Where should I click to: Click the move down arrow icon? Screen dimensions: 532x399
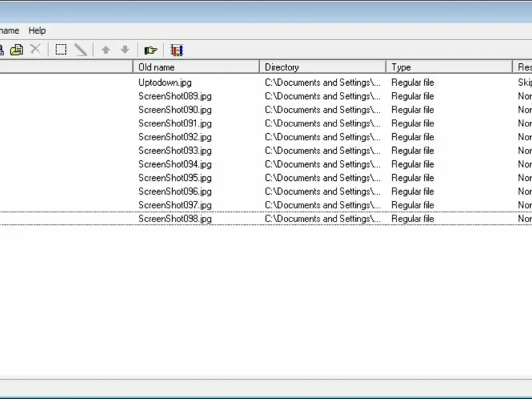(125, 50)
